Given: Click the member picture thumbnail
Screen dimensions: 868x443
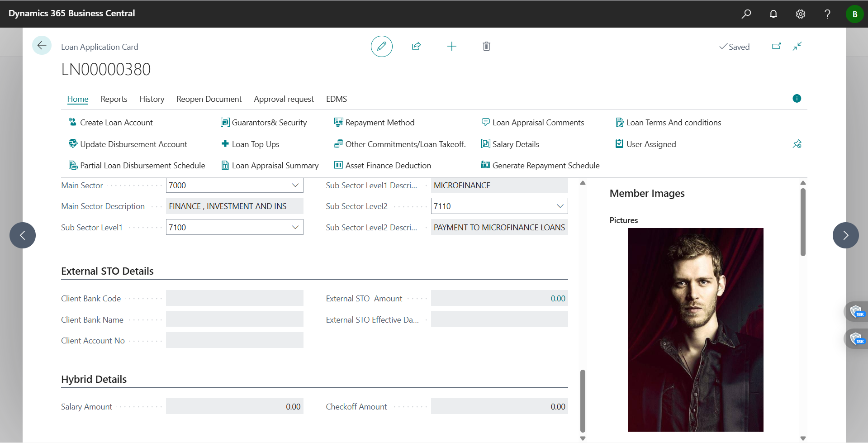Looking at the screenshot, I should pyautogui.click(x=695, y=329).
